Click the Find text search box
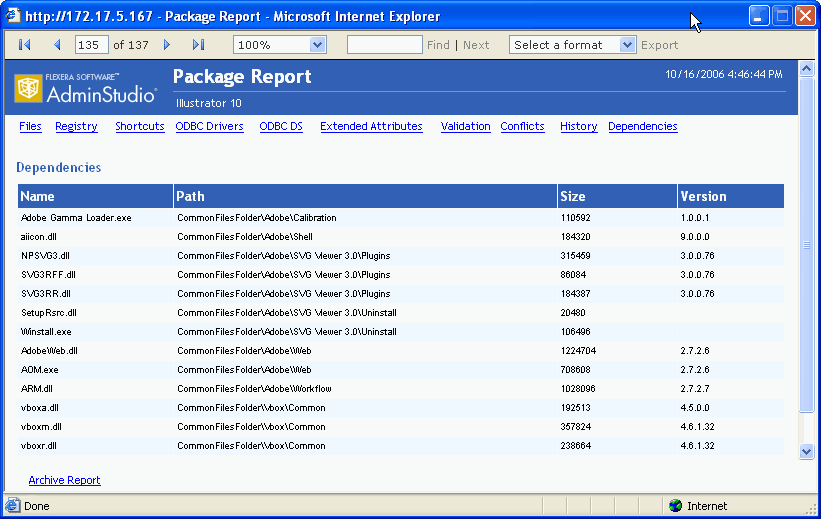This screenshot has width=821, height=519. 384,45
